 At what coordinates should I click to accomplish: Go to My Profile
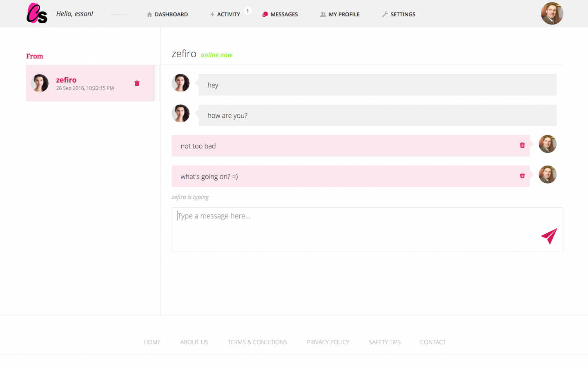(x=340, y=14)
